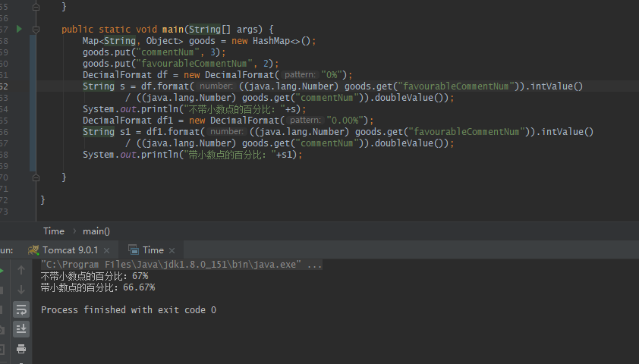Click 'number:' hint in df1.format call

pyautogui.click(x=227, y=132)
